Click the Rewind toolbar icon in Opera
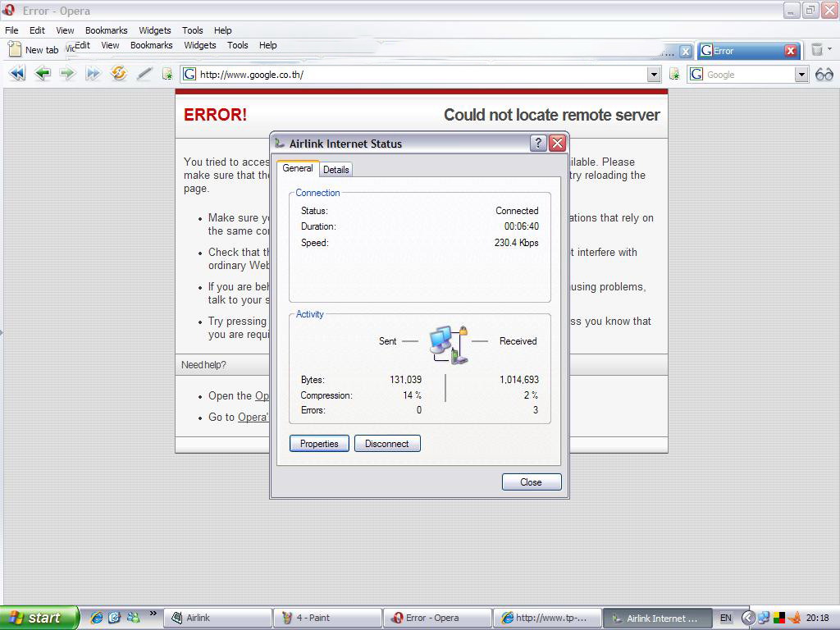 (x=17, y=73)
